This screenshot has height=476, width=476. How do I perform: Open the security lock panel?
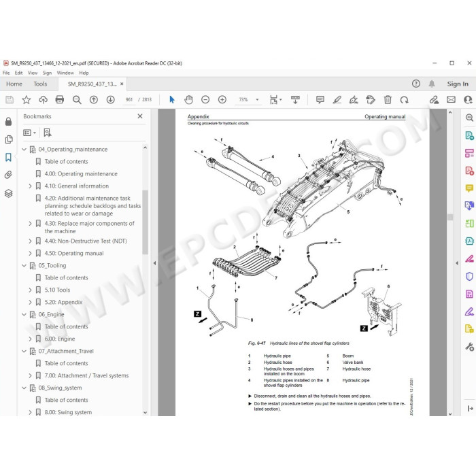(x=8, y=122)
